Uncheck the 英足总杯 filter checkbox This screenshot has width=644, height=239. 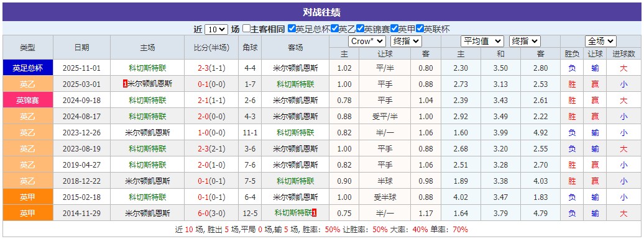(292, 29)
